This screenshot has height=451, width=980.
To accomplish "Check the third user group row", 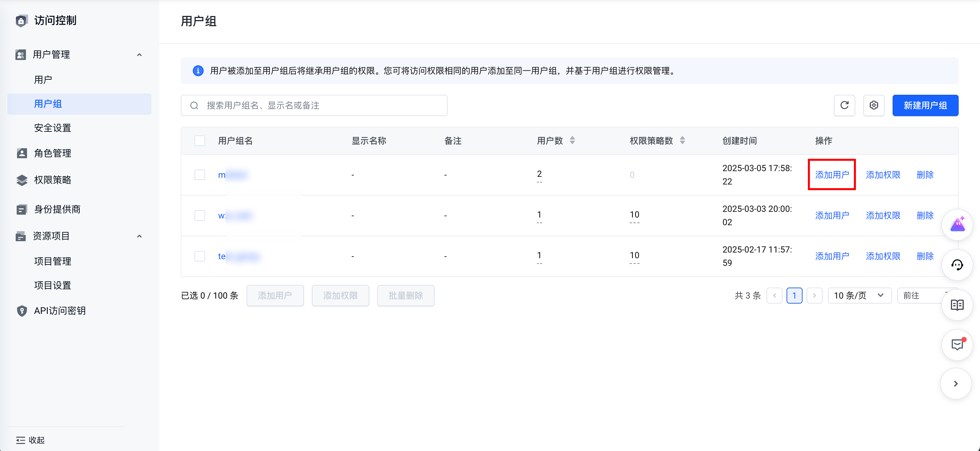I will pos(200,256).
